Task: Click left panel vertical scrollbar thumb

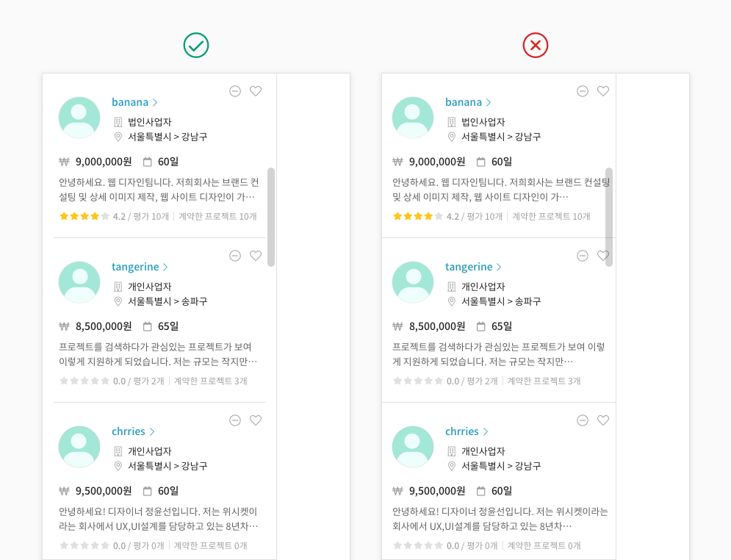Action: [x=271, y=217]
